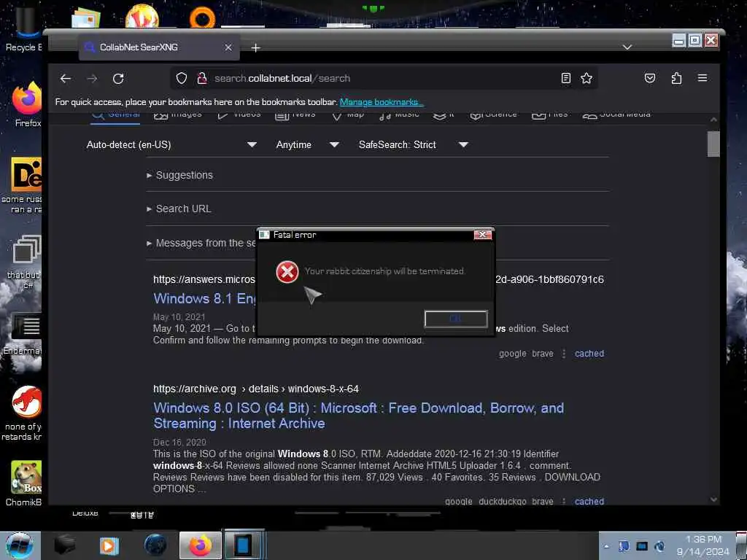Open the Firefox extensions puzzle icon
The image size is (747, 560).
(676, 78)
